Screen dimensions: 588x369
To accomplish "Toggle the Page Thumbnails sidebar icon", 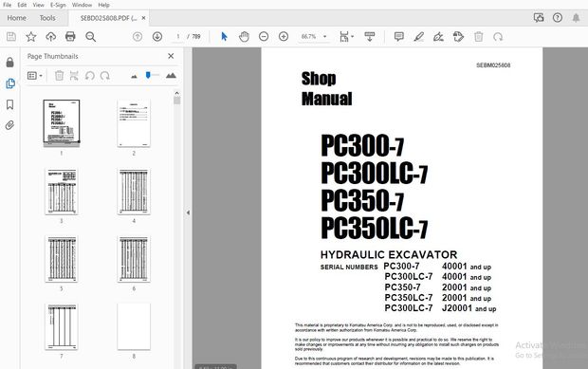I will (10, 83).
